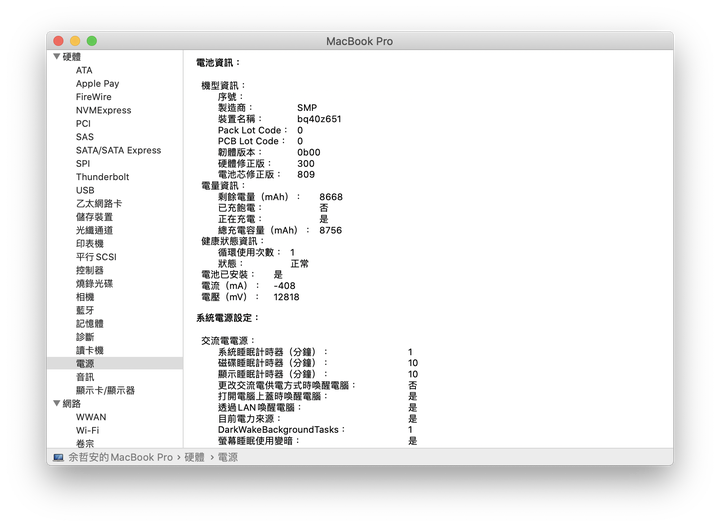Select 光纖通道 in the sidebar
720x527 pixels.
click(94, 230)
